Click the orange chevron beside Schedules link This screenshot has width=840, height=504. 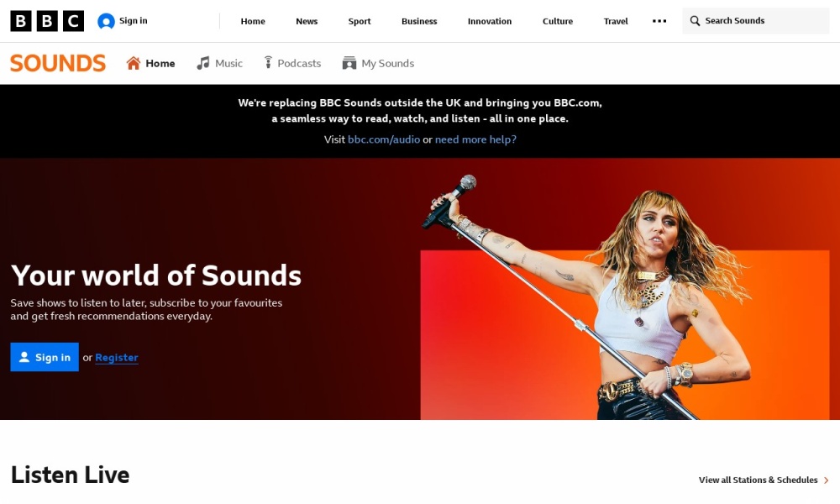click(x=826, y=480)
